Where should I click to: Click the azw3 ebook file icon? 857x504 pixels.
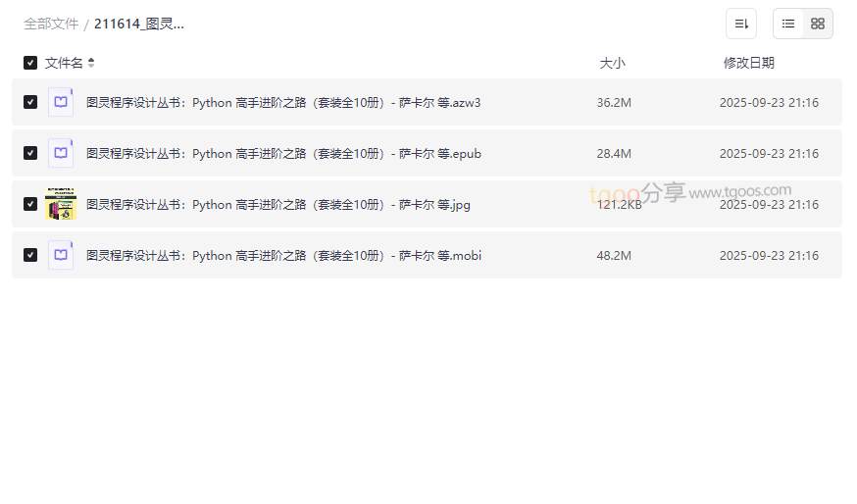[x=61, y=102]
